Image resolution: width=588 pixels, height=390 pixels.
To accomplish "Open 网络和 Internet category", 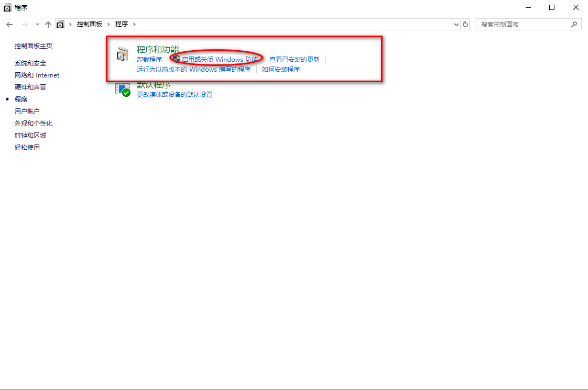I will (x=37, y=75).
